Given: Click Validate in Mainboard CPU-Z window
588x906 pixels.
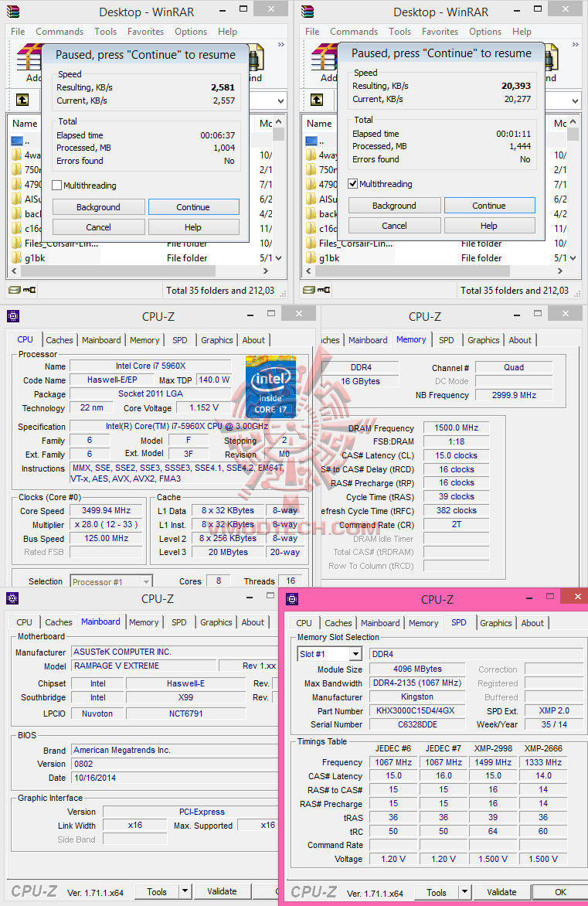Looking at the screenshot, I should 222,891.
